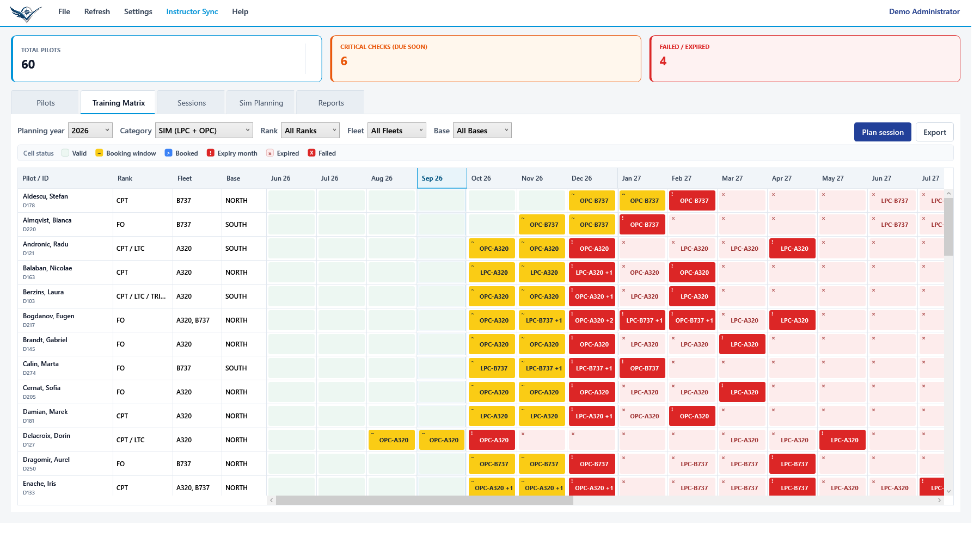Click the scroll down arrow of the matrix
Image resolution: width=980 pixels, height=544 pixels.
[x=949, y=491]
